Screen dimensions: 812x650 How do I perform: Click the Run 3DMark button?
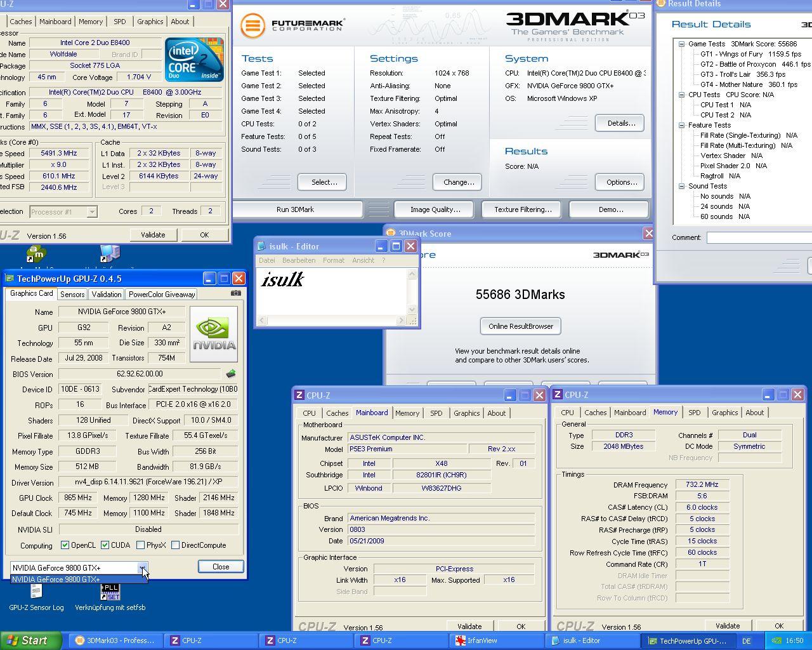pos(296,209)
